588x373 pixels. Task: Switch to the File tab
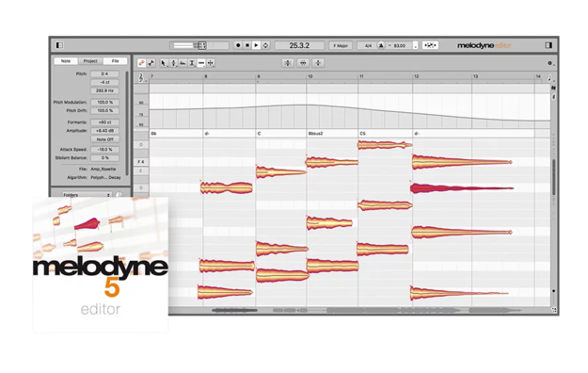115,61
